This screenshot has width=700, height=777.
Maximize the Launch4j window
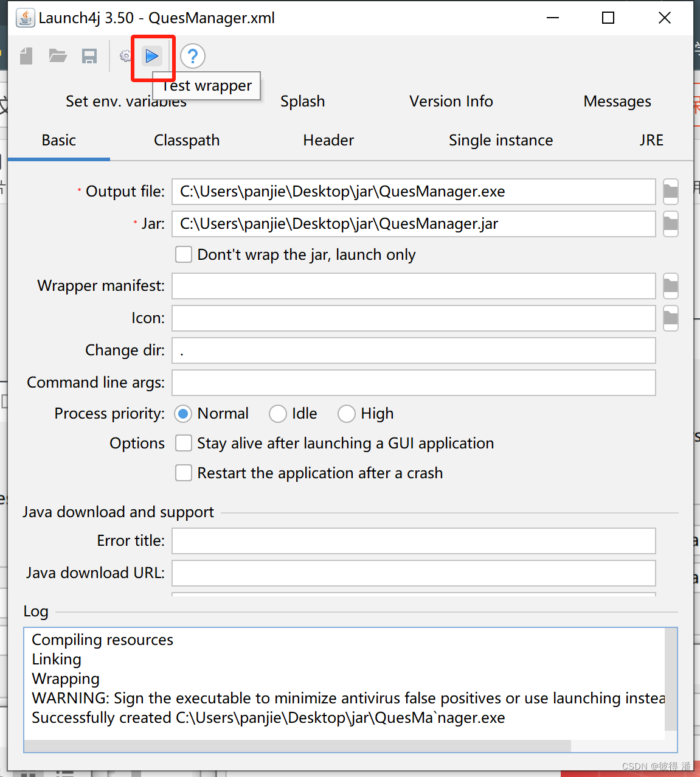tap(608, 18)
